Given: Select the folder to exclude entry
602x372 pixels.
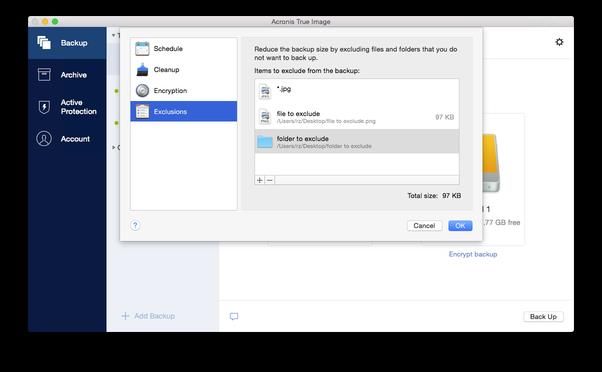Looking at the screenshot, I should coord(357,142).
